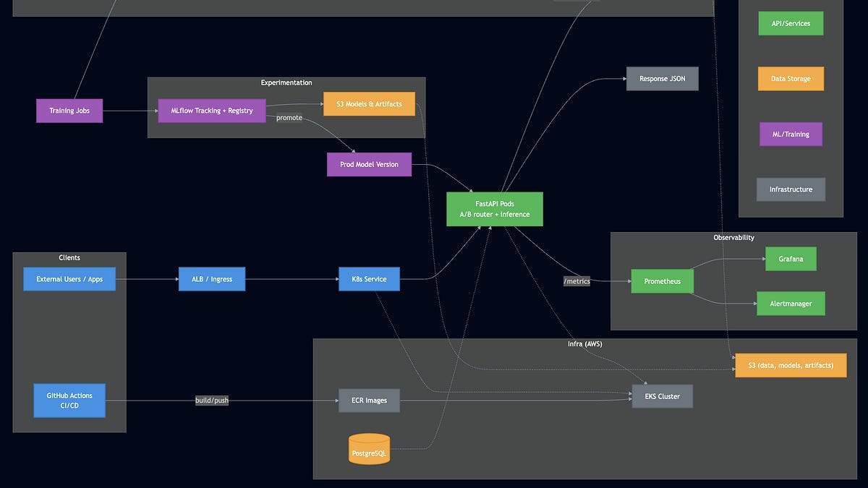The width and height of the screenshot is (868, 488).
Task: Click the build/push edge label
Action: [x=212, y=401]
